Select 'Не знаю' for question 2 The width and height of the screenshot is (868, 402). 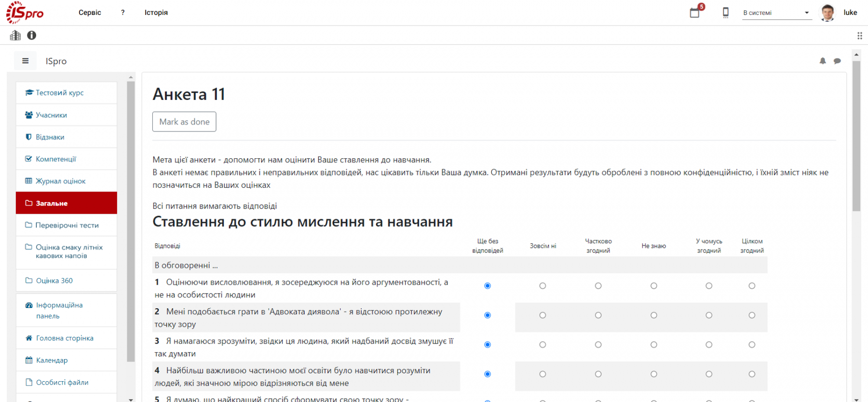point(653,315)
